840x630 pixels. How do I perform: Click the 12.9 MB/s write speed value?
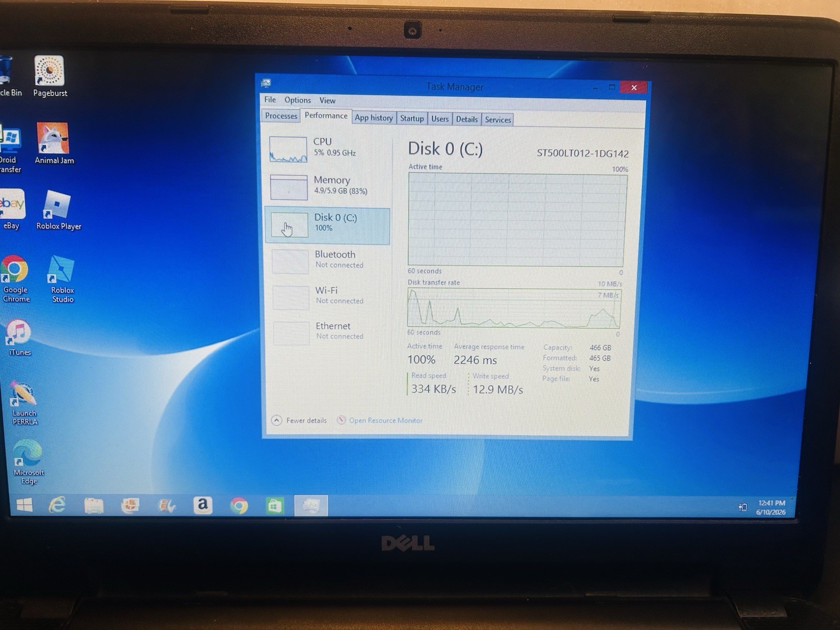(498, 389)
